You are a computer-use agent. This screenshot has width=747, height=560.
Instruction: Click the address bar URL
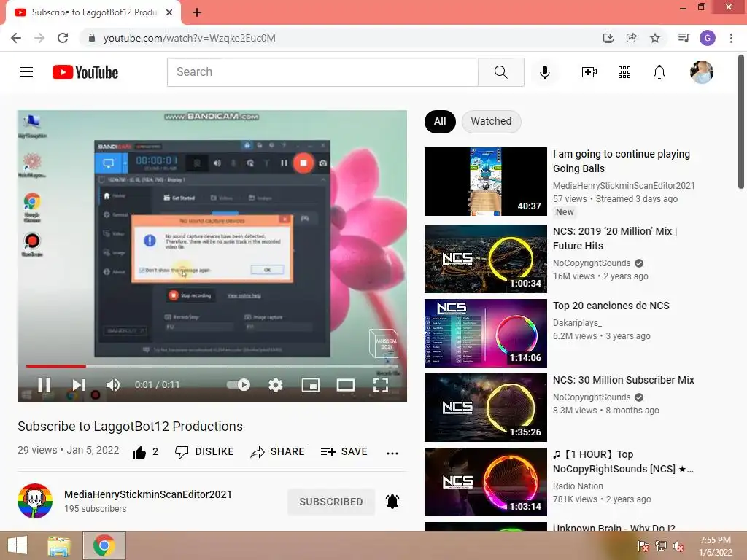189,38
